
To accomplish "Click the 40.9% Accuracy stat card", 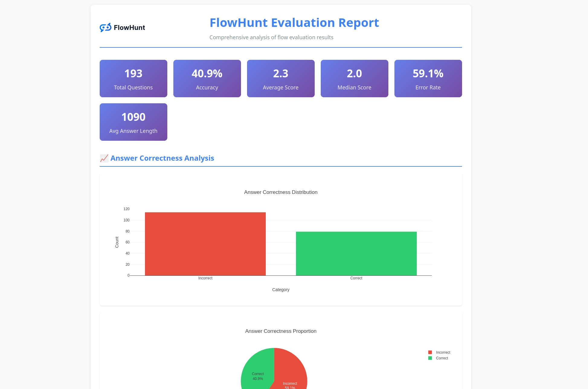I will (x=207, y=79).
